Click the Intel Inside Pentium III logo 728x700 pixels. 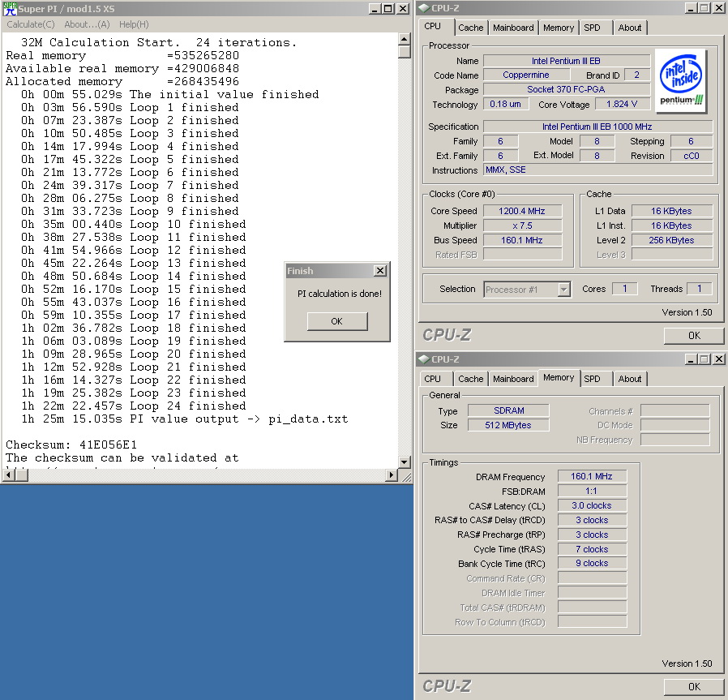pos(681,81)
